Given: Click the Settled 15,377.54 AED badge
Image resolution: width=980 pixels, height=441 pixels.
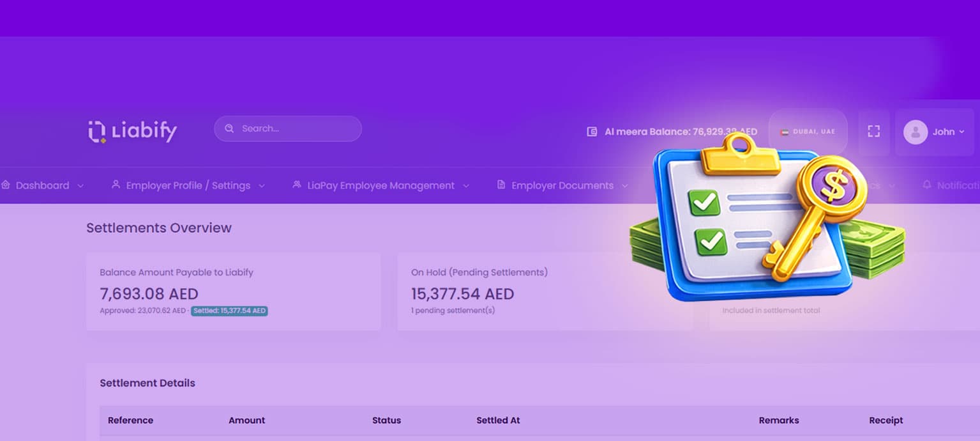Looking at the screenshot, I should click(229, 311).
